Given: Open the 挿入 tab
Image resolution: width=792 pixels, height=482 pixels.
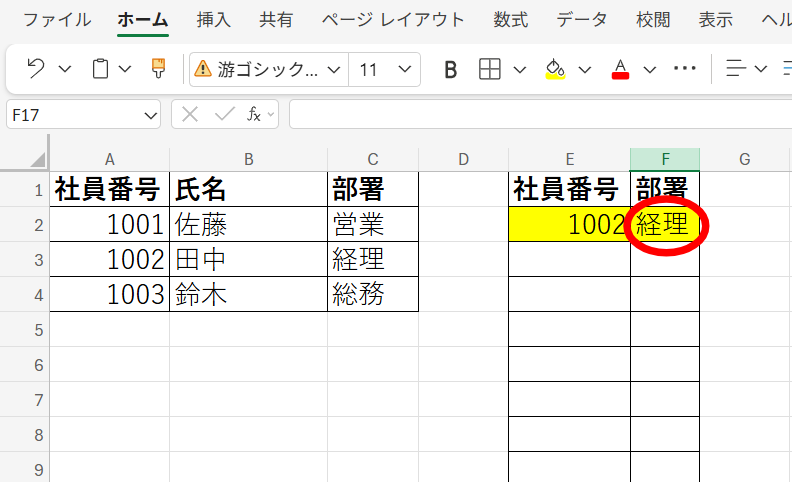Looking at the screenshot, I should pos(212,20).
